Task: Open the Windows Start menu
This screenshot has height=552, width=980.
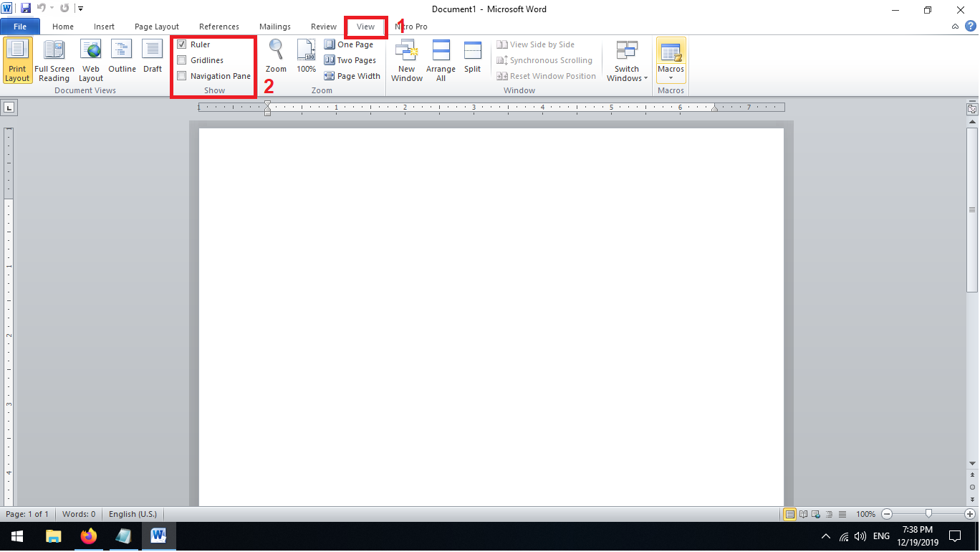Action: tap(17, 536)
